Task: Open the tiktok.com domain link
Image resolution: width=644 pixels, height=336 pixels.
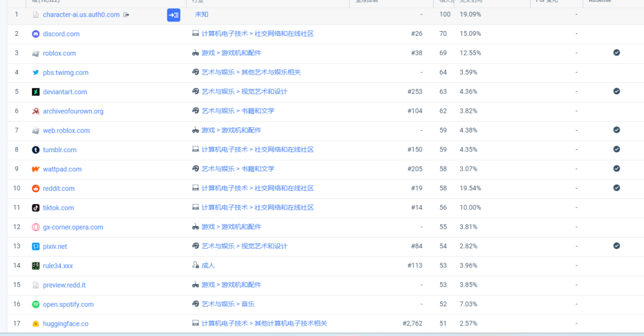Action: [58, 208]
